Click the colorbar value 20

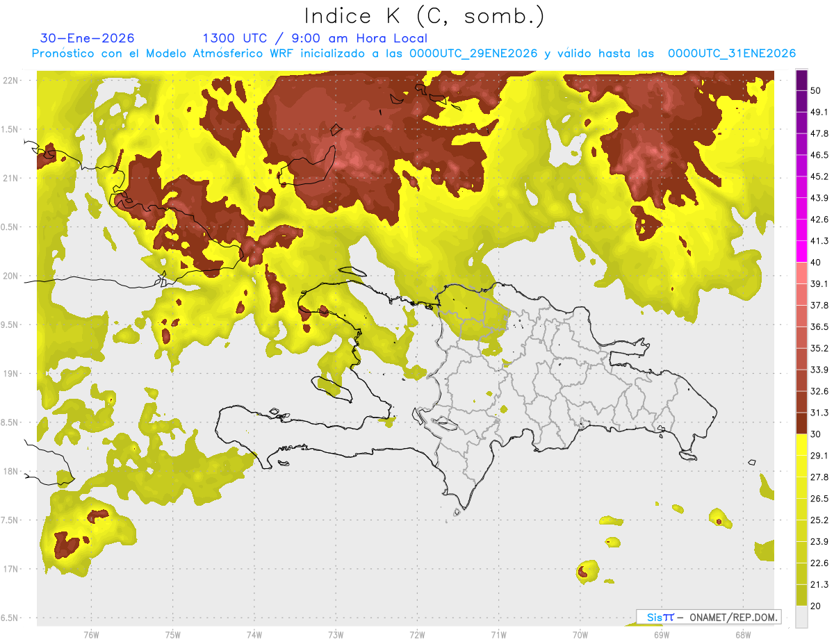(x=816, y=606)
